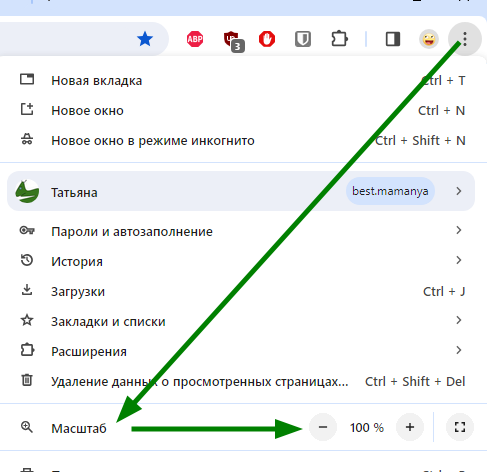Screen dimensions: 487x472
Task: Click the best.mamanya account chip
Action: (x=390, y=191)
